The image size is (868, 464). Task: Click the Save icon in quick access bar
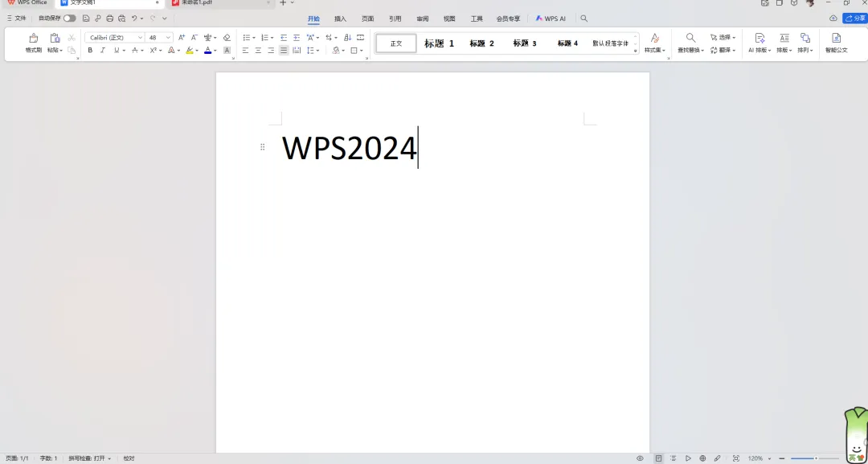click(x=86, y=18)
